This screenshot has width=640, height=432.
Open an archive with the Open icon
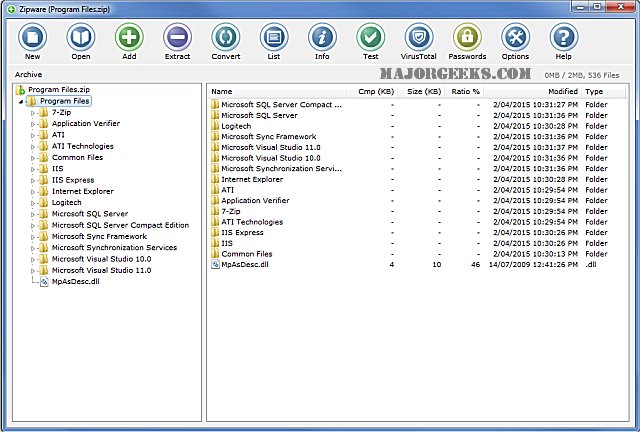pyautogui.click(x=81, y=38)
